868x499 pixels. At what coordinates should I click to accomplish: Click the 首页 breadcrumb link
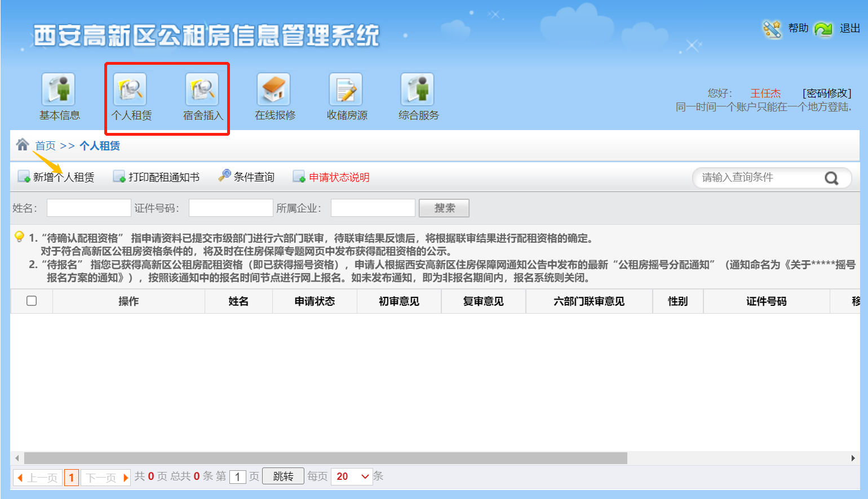[x=45, y=146]
